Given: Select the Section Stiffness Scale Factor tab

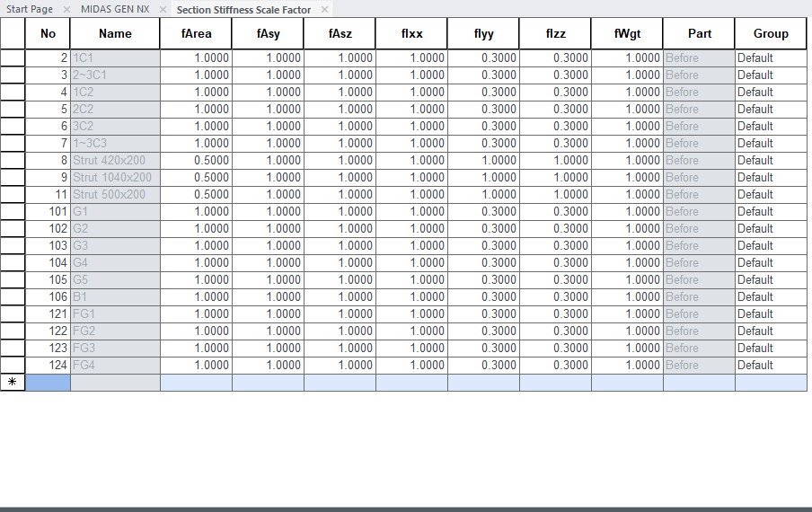Looking at the screenshot, I should (x=243, y=9).
